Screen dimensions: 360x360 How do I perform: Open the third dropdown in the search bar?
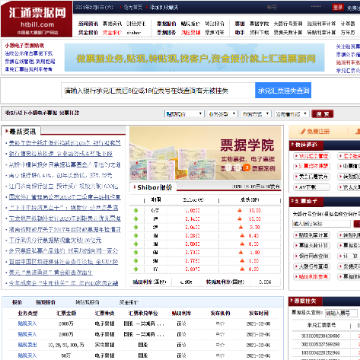tap(256, 114)
